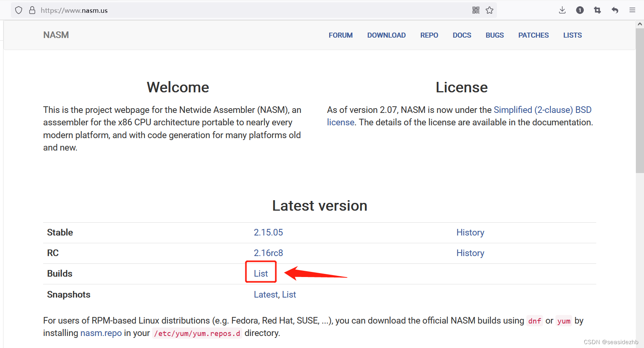Open the Snapshots List link
644x348 pixels.
289,294
